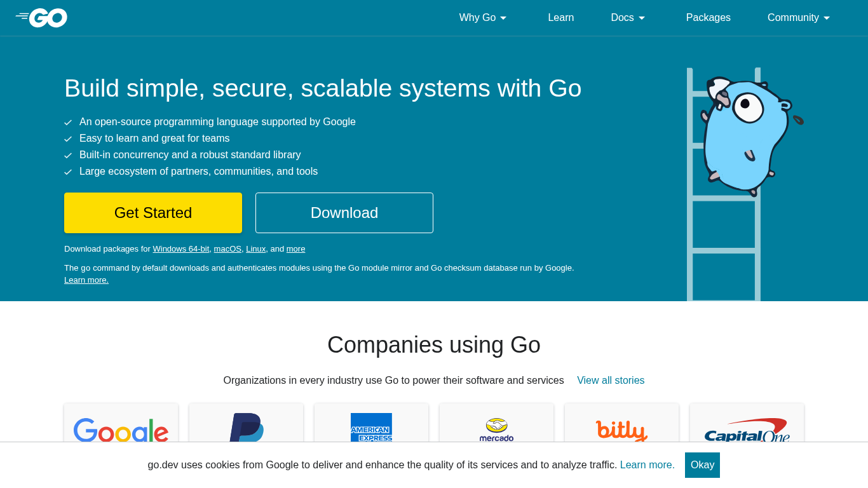The height and width of the screenshot is (488, 868).
Task: Click the 'Build simple, secure, scalable systems' headline
Action: coord(323,88)
